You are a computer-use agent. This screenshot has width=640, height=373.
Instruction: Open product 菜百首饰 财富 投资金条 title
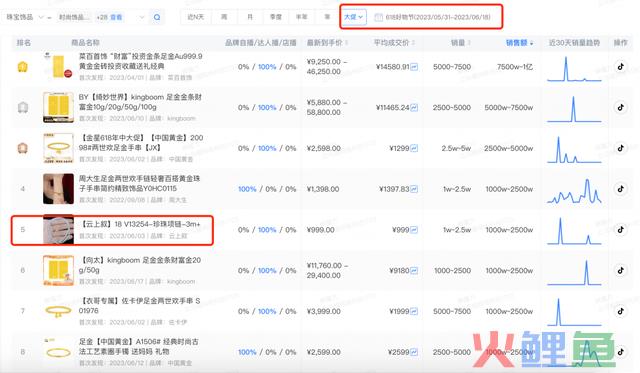click(x=140, y=61)
